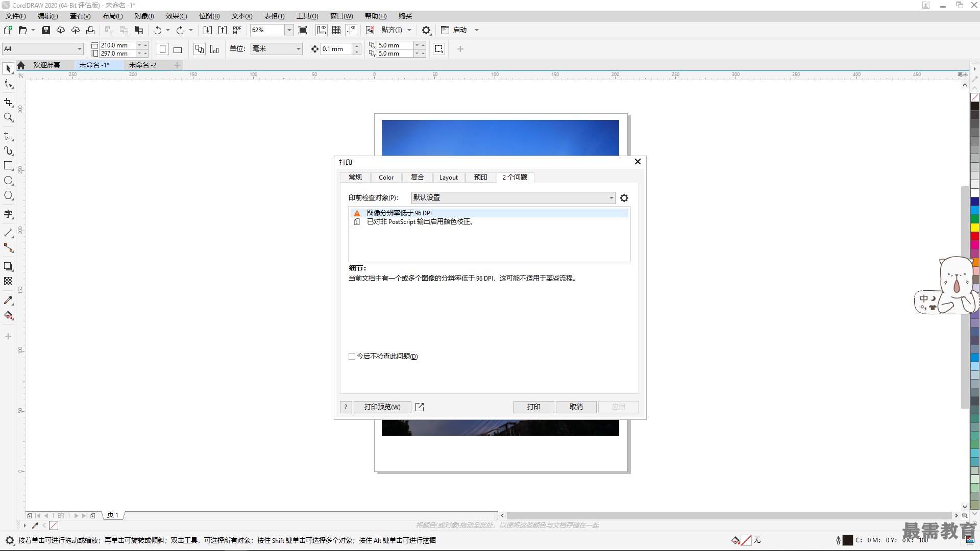The height and width of the screenshot is (551, 980).
Task: Click Publish to PDF icon
Action: [237, 30]
